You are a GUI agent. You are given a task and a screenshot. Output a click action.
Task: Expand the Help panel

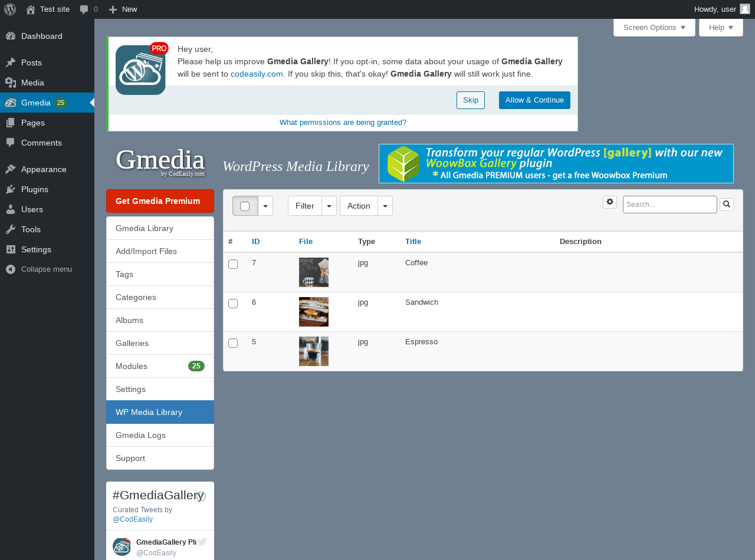721,28
